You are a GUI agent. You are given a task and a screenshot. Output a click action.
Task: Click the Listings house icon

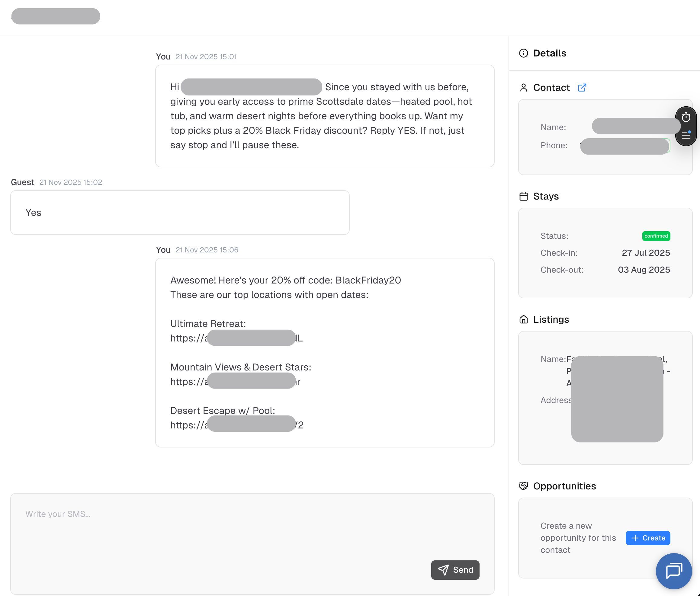523,319
